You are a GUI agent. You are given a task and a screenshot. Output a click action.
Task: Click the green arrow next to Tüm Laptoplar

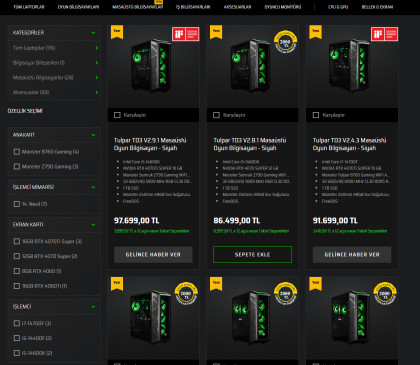coord(97,48)
